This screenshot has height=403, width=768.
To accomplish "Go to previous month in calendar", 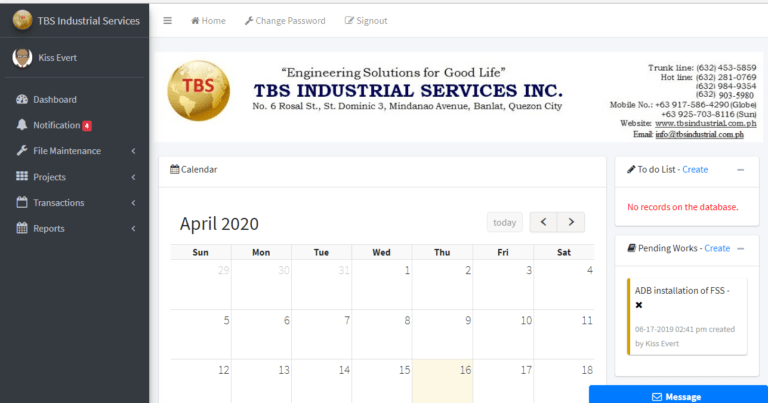I will (543, 222).
